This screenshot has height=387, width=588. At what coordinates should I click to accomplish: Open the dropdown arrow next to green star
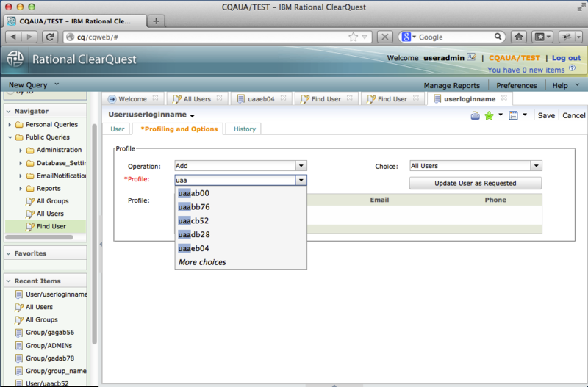[x=501, y=115]
